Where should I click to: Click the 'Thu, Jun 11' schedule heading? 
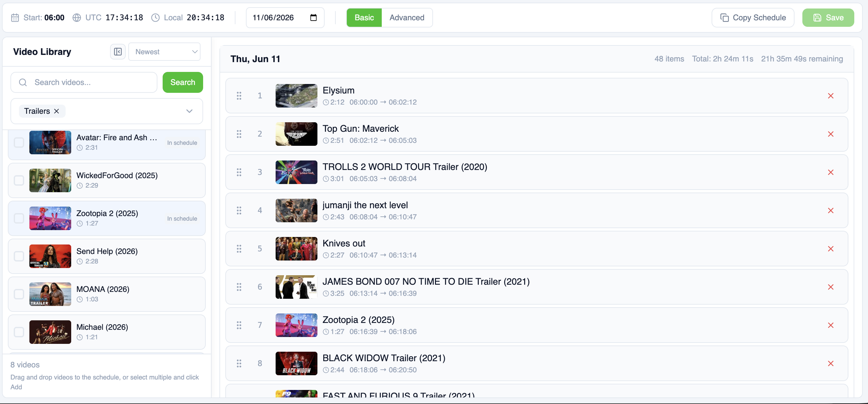pyautogui.click(x=255, y=59)
